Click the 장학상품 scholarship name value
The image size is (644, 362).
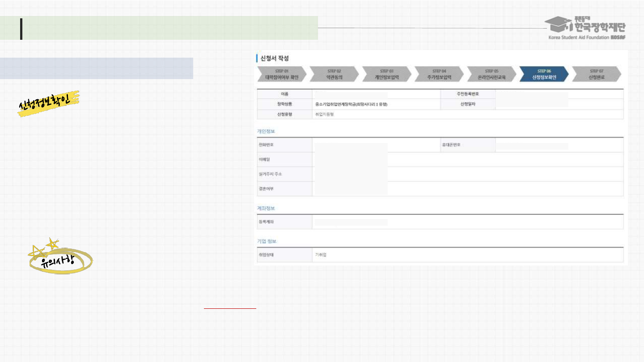351,104
